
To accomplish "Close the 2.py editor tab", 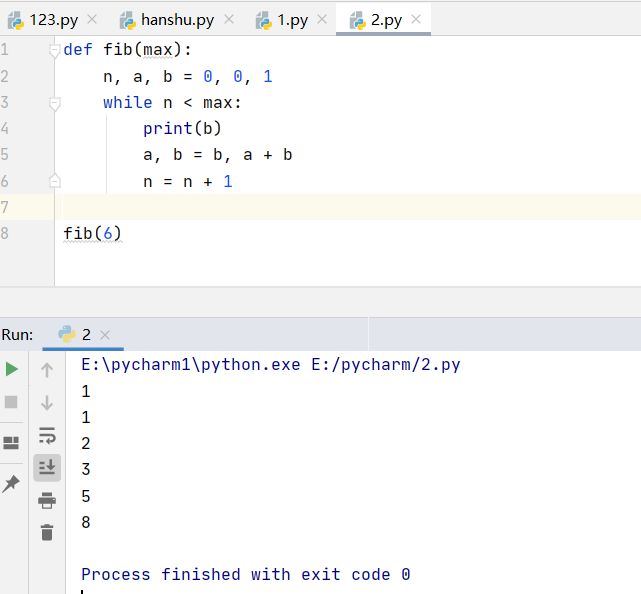I will click(x=416, y=19).
